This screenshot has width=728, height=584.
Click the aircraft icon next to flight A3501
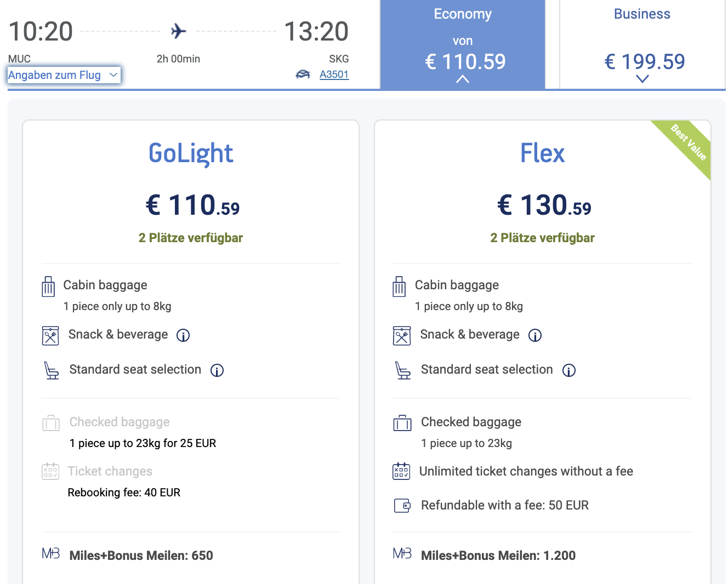[303, 75]
